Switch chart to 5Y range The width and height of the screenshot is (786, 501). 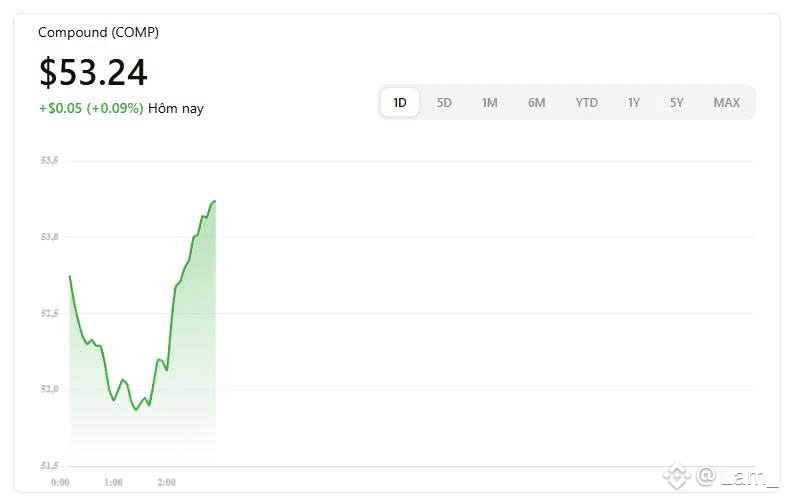tap(676, 102)
